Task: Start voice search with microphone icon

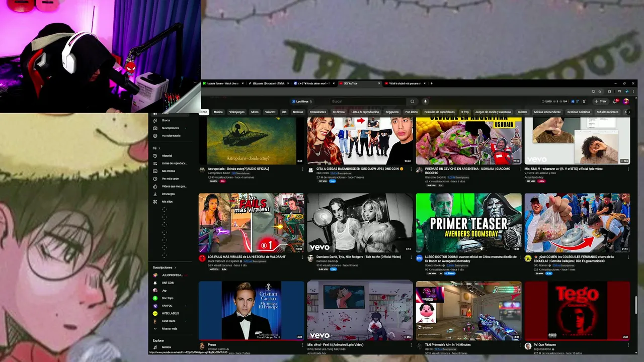Action: click(x=425, y=101)
